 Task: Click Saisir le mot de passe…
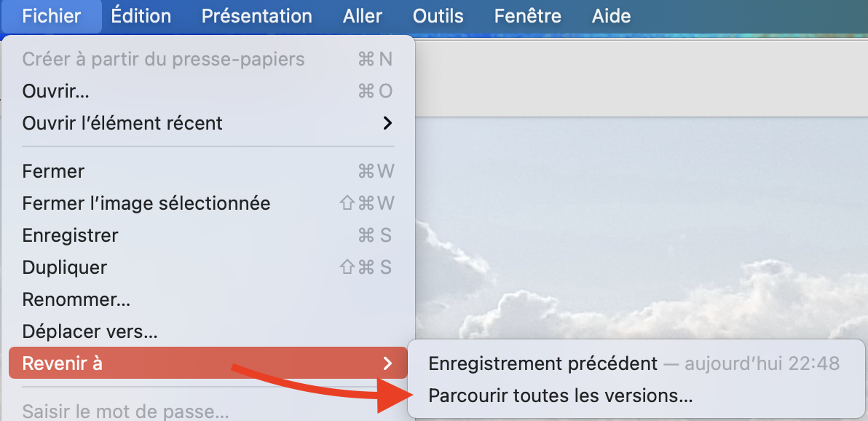[126, 412]
